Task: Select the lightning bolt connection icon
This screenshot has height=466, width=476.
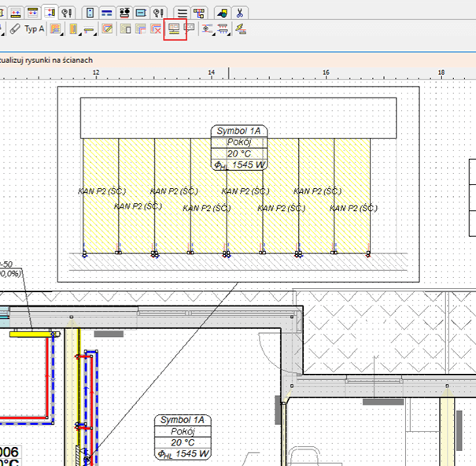Action: (239, 29)
